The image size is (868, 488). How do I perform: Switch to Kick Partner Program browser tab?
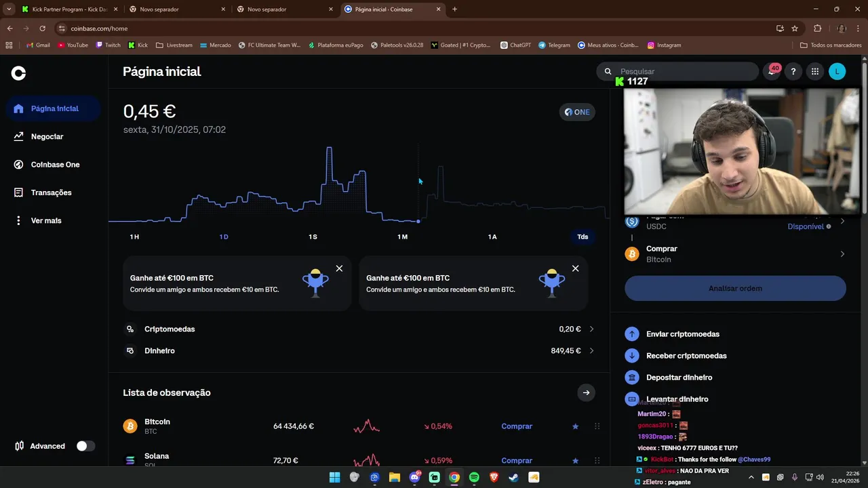pos(68,9)
